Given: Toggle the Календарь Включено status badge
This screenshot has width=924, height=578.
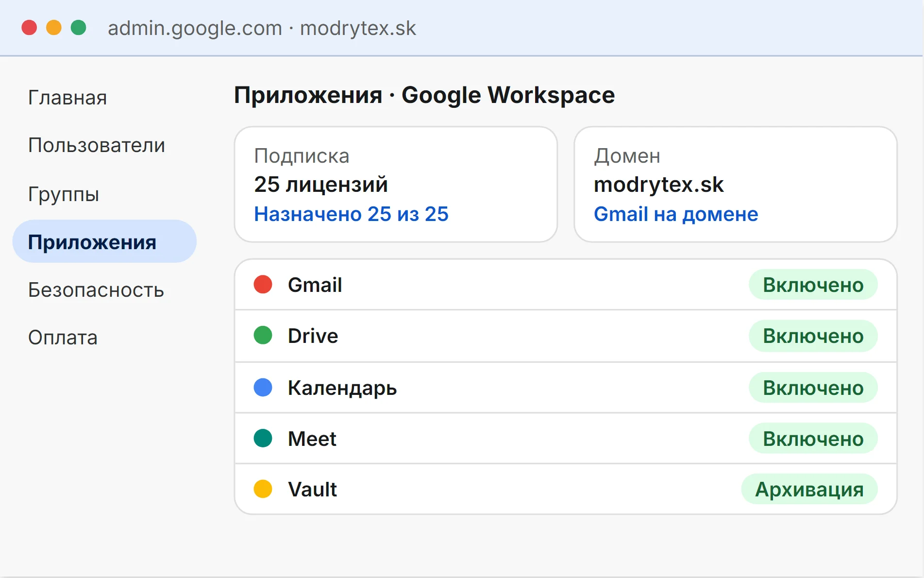Looking at the screenshot, I should point(813,388).
